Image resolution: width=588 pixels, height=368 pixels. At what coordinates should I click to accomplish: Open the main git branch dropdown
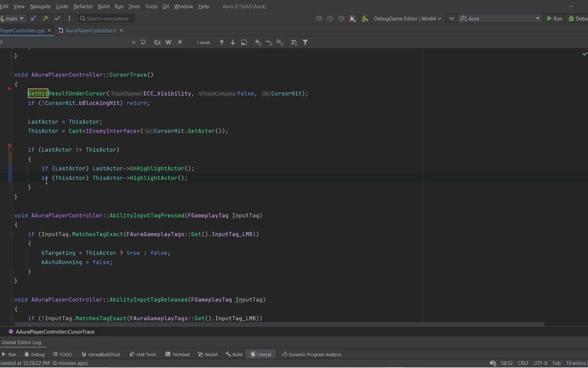14,18
